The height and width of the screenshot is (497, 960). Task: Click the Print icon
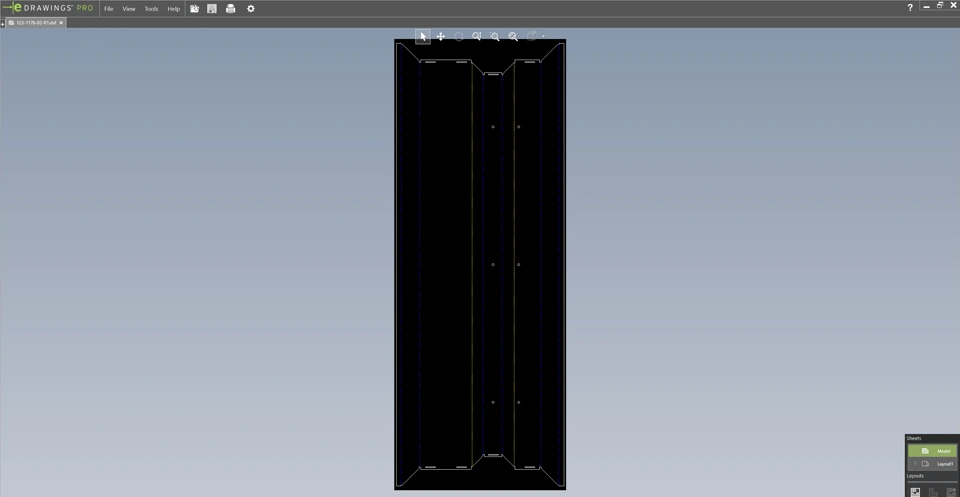coord(231,9)
